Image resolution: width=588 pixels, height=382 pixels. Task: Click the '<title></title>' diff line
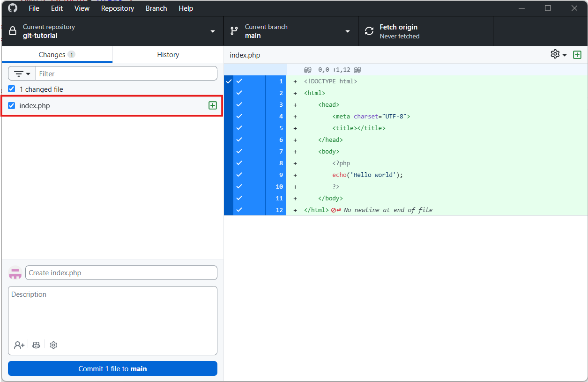359,128
